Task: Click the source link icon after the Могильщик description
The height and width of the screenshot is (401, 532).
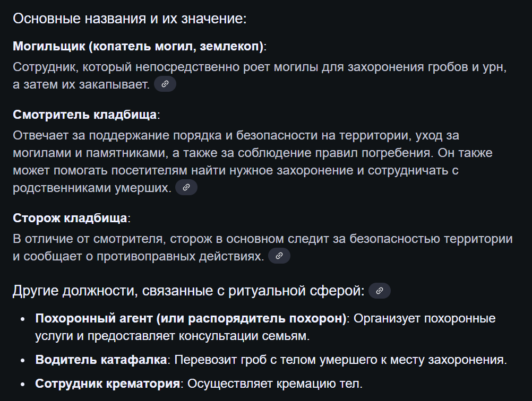Action: (x=165, y=84)
